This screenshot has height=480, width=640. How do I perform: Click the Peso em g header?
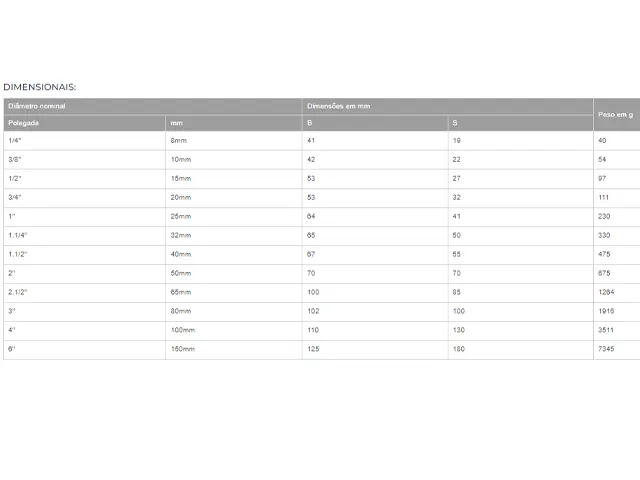coord(617,115)
